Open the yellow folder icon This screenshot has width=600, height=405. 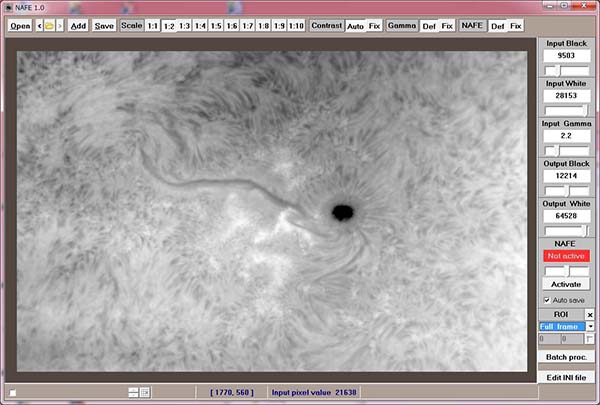pos(49,26)
